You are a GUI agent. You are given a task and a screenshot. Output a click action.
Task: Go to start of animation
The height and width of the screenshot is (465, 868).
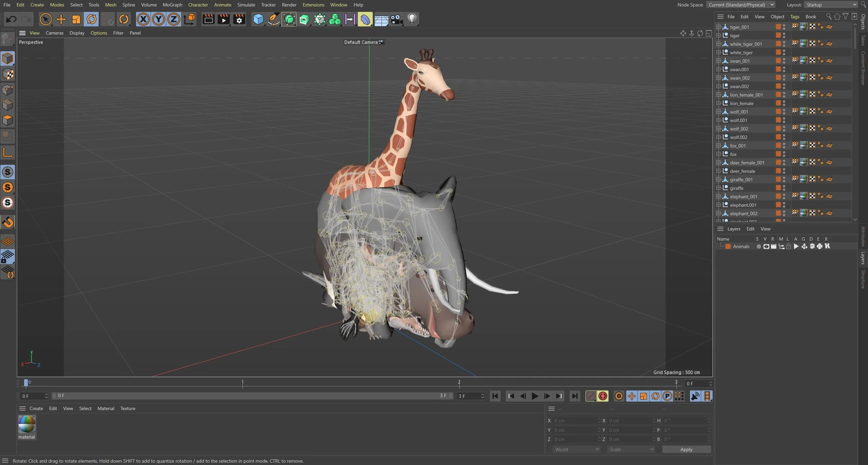point(495,396)
